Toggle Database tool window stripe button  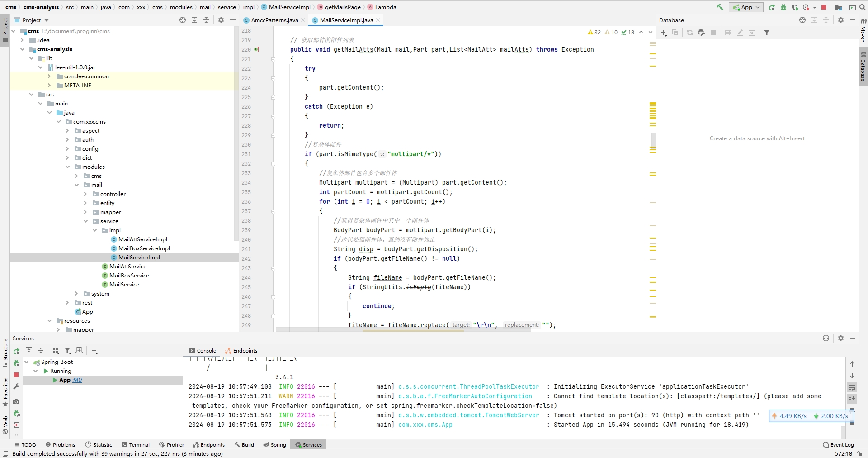point(863,66)
